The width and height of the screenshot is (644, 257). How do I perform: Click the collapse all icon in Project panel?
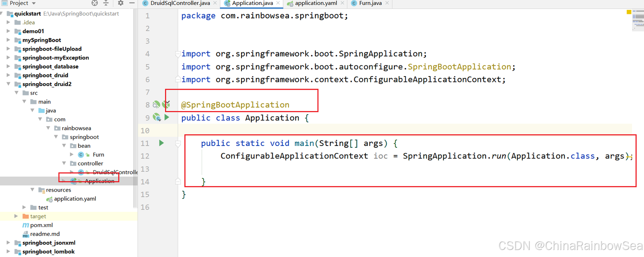(x=106, y=3)
